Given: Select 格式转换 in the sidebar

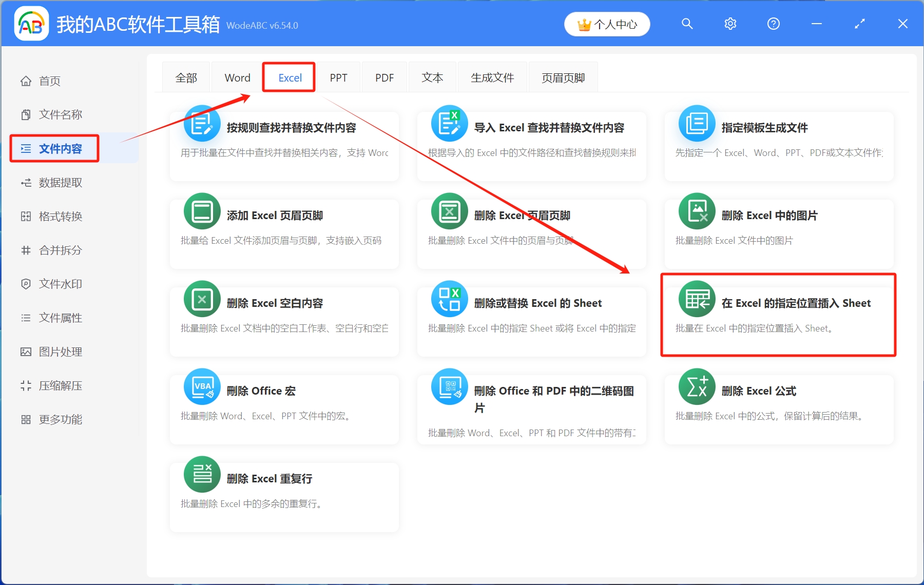Looking at the screenshot, I should coord(60,217).
